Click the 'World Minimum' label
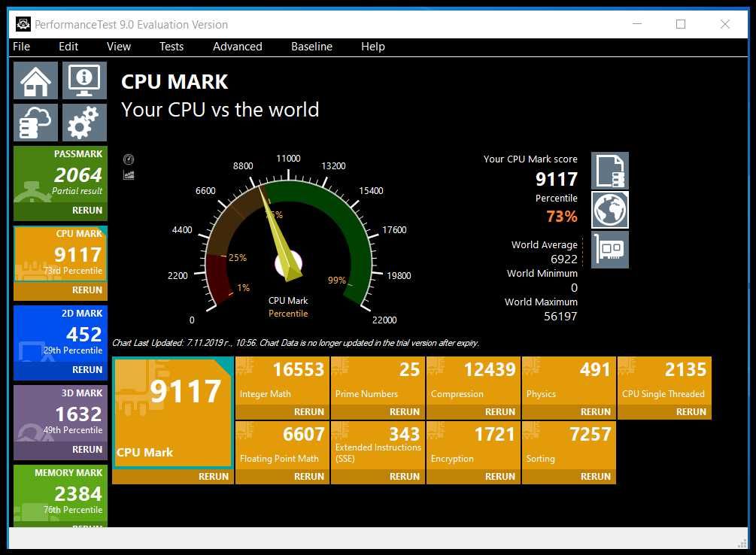The width and height of the screenshot is (756, 555). (542, 274)
